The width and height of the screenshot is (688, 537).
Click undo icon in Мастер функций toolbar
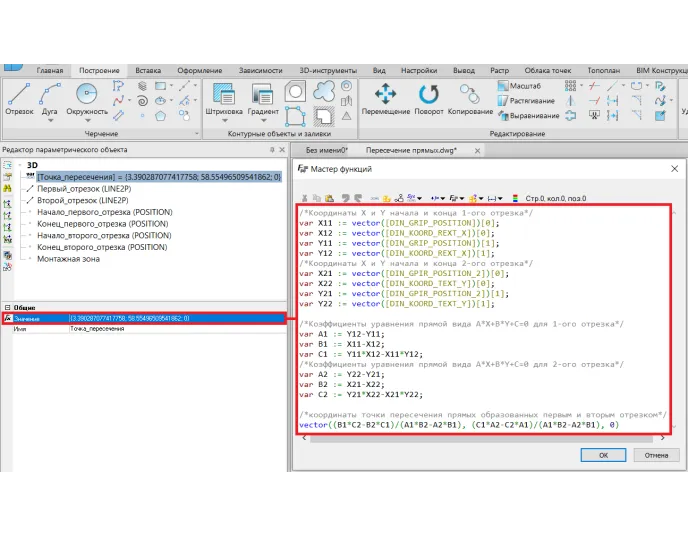point(346,198)
